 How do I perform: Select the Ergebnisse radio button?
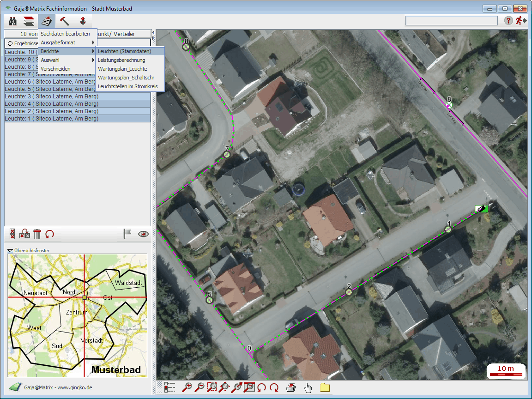pyautogui.click(x=9, y=43)
